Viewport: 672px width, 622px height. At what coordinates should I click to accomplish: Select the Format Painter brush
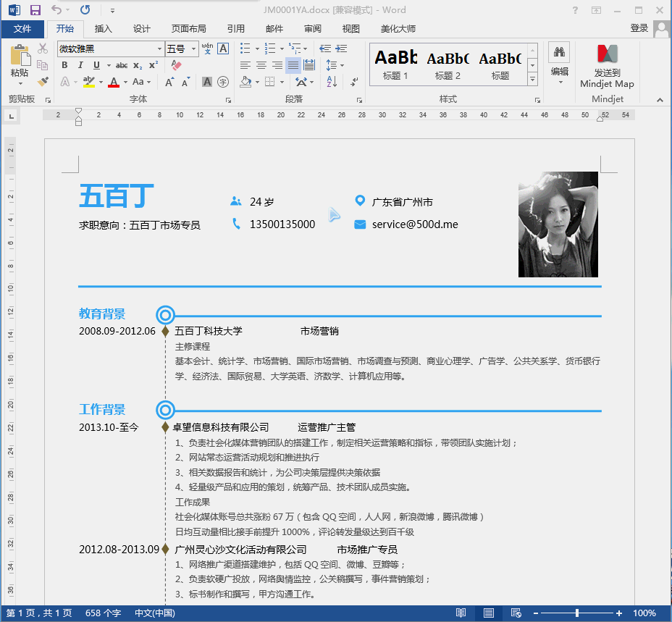coord(43,80)
